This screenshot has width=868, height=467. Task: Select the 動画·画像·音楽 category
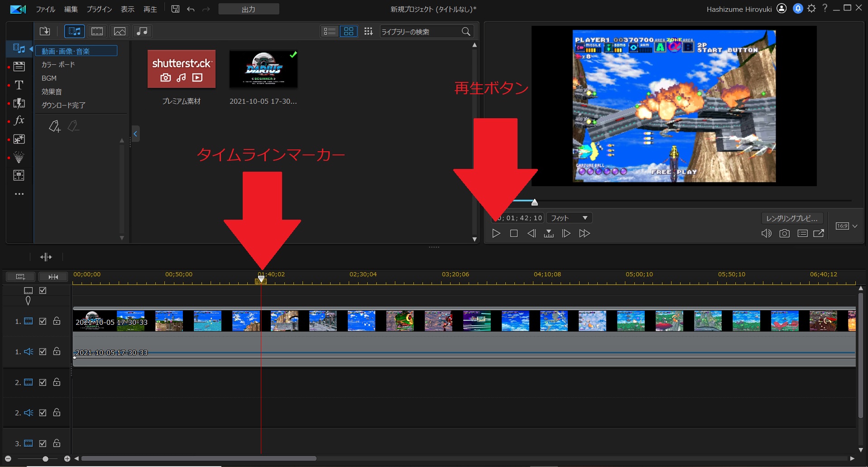(76, 51)
